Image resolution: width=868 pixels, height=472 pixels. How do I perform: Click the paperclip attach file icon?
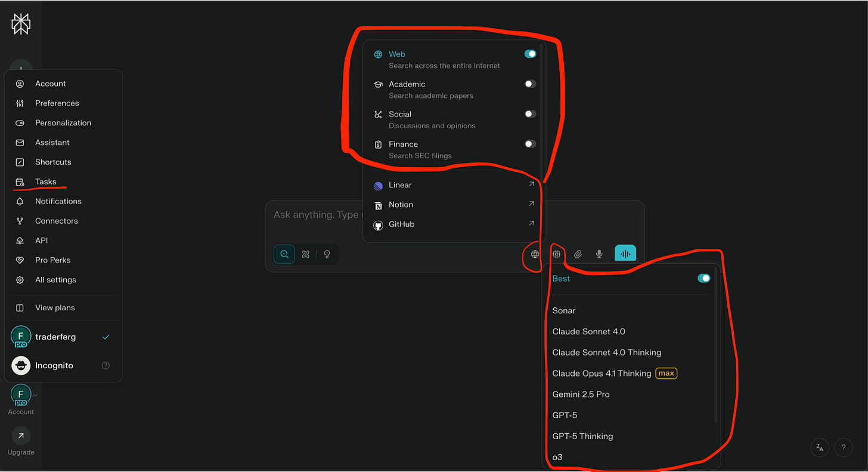[x=578, y=254]
